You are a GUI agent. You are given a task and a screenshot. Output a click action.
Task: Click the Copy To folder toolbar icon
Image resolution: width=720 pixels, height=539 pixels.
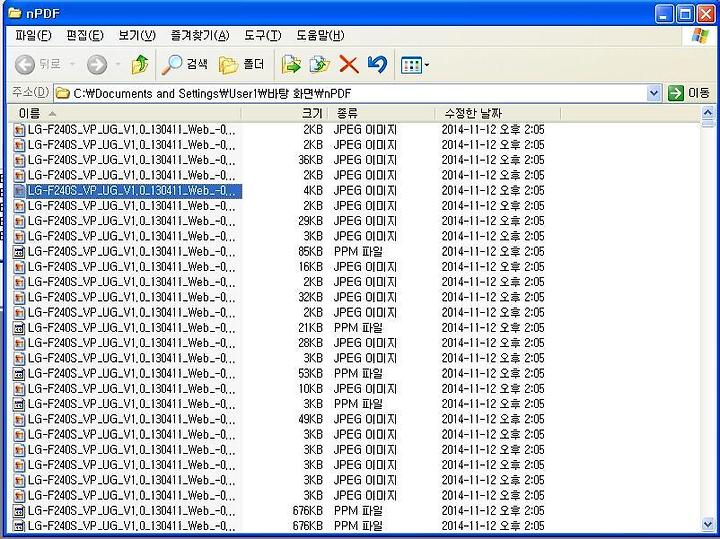pos(320,64)
